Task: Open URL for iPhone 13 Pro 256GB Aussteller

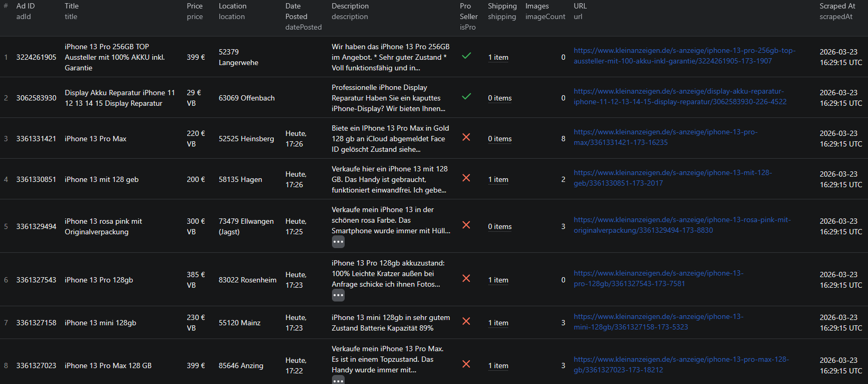Action: (684, 56)
